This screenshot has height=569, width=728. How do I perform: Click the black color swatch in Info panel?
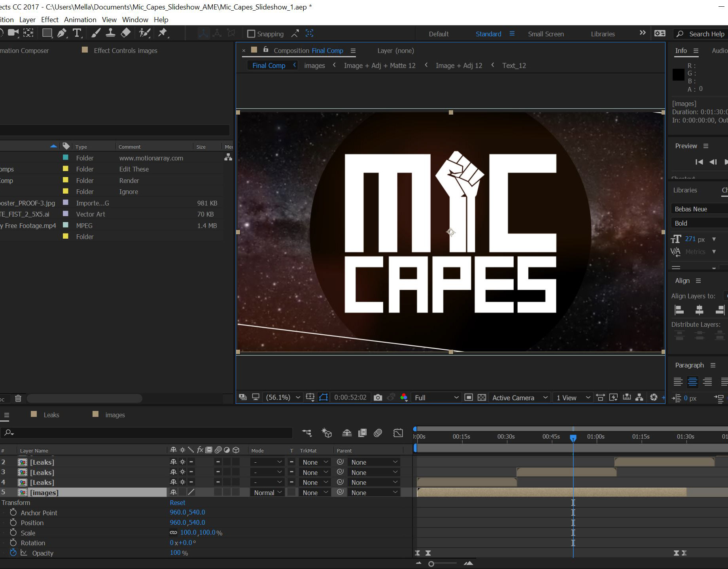coord(678,75)
